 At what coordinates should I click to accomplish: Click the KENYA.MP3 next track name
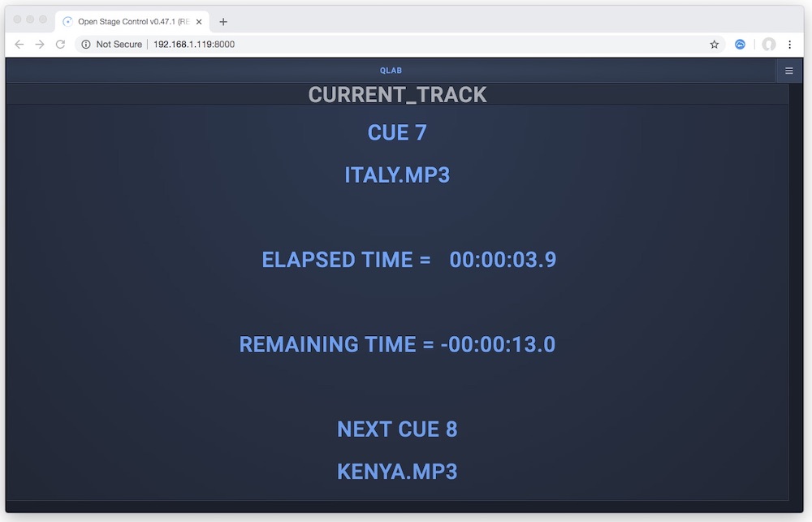point(397,471)
